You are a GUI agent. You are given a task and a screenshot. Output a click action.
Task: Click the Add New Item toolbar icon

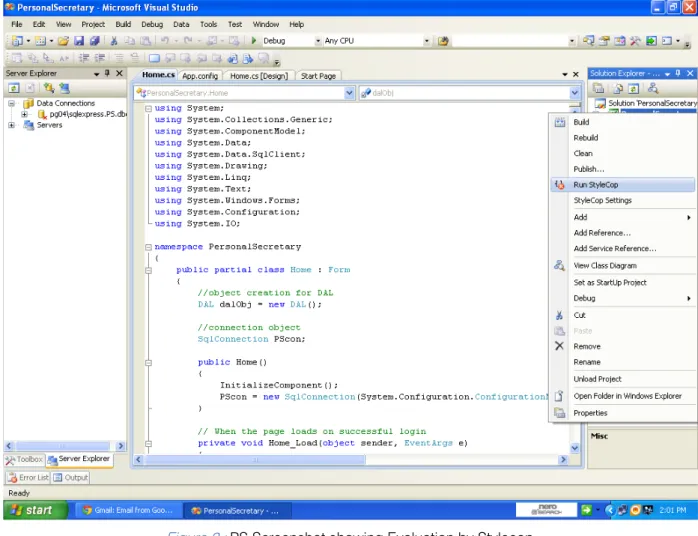41,41
